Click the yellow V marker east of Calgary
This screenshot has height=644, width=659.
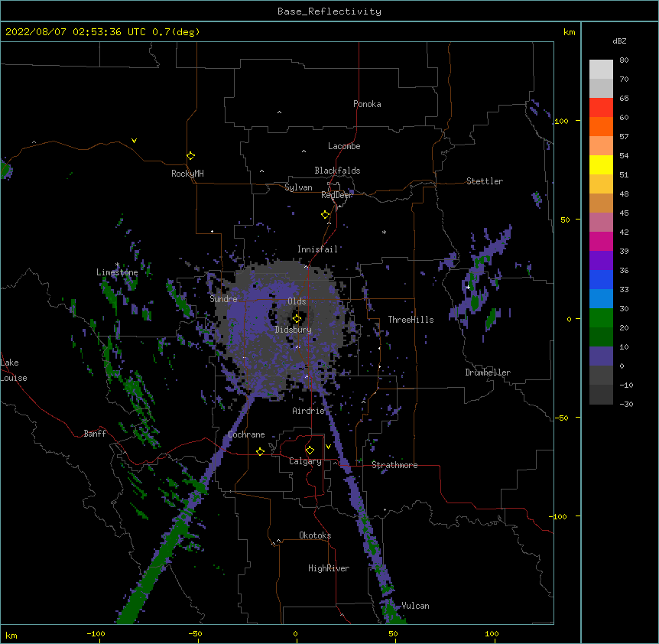point(328,447)
